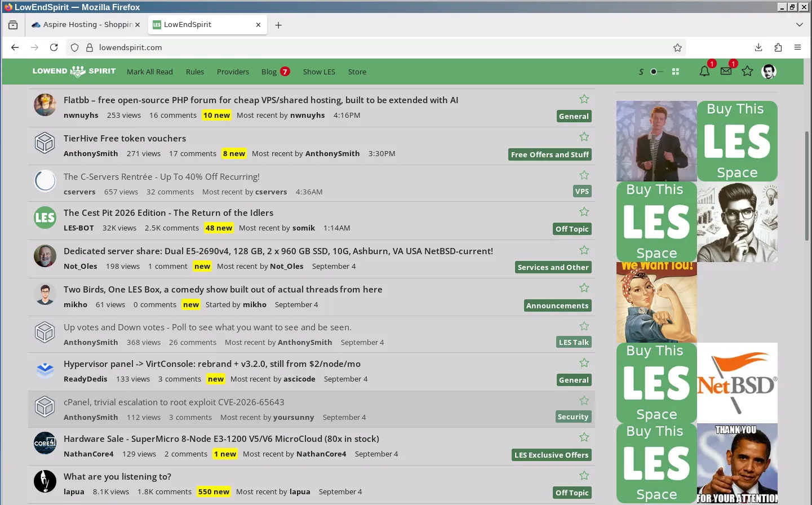Open the Rules page
812x505 pixels.
(195, 72)
